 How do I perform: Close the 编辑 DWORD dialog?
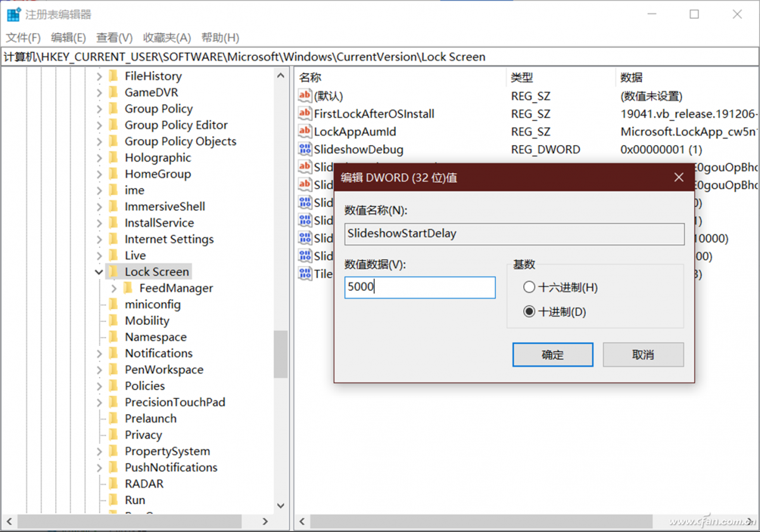(x=679, y=178)
